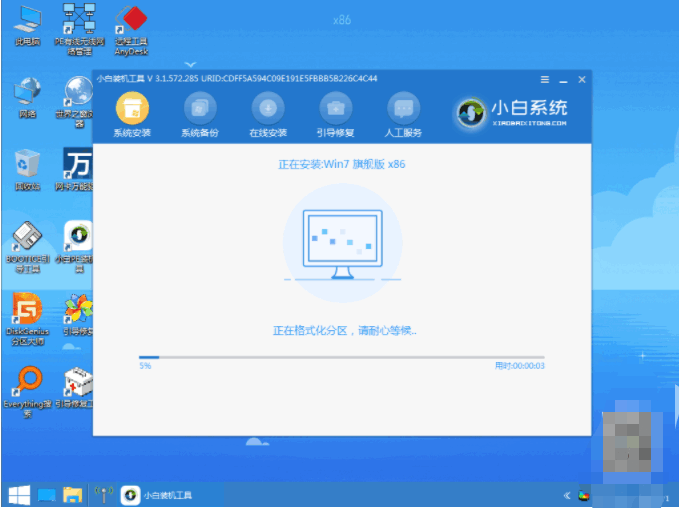Click the desktop icon in taskbar

(46, 495)
